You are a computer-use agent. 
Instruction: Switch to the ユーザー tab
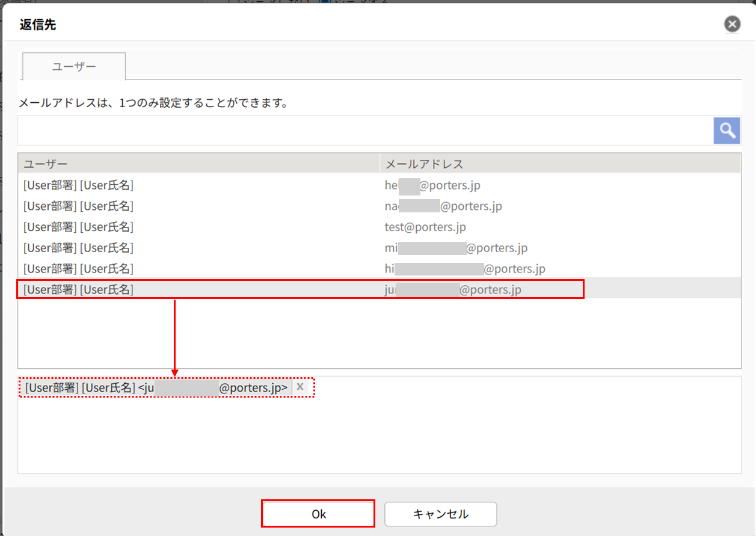tap(74, 67)
